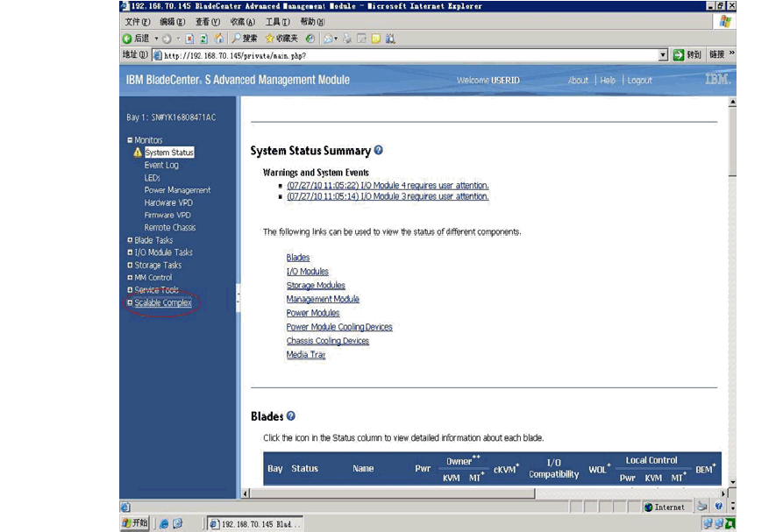The width and height of the screenshot is (783, 532).
Task: Expand the MM Control section
Action: point(130,278)
